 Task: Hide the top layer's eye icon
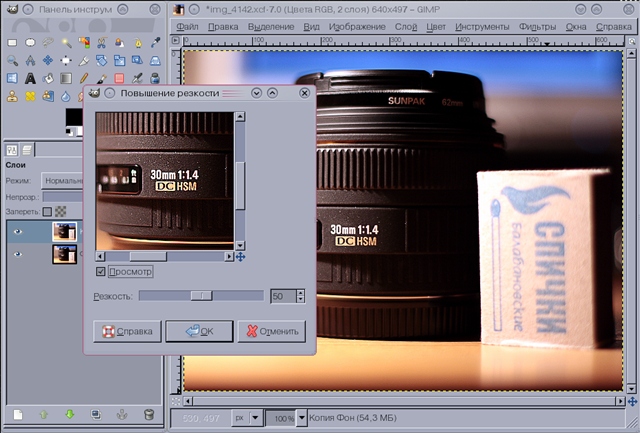[x=17, y=232]
